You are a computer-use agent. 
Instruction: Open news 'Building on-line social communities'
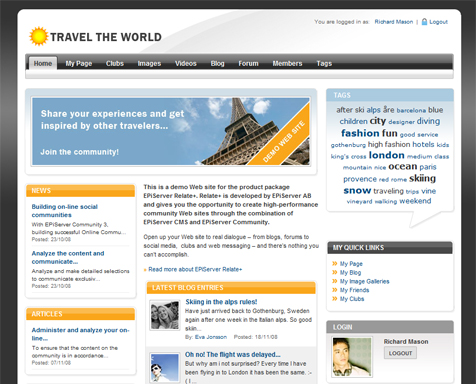(x=65, y=211)
